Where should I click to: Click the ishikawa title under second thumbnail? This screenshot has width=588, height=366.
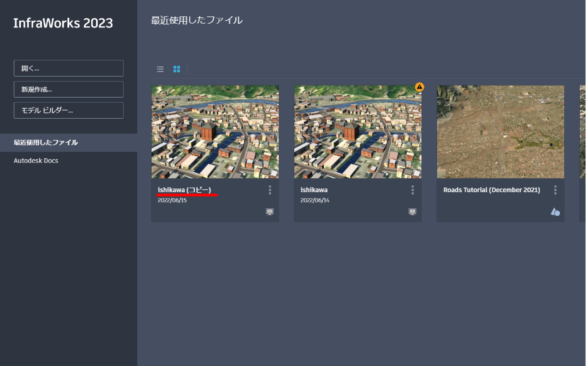pos(314,190)
